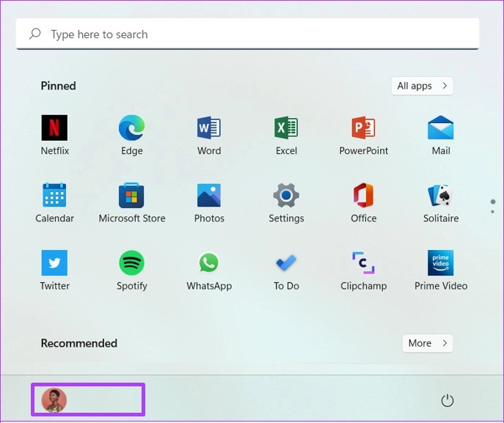Image resolution: width=504 pixels, height=423 pixels.
Task: Click the user profile avatar
Action: pyautogui.click(x=54, y=400)
